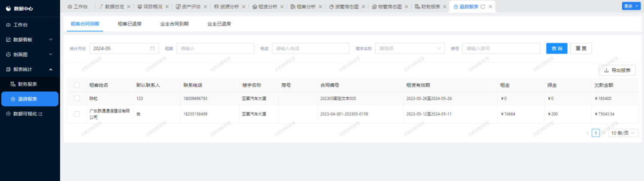Switch to the 项目概况 tab
The height and width of the screenshot is (181, 644).
pos(150,6)
